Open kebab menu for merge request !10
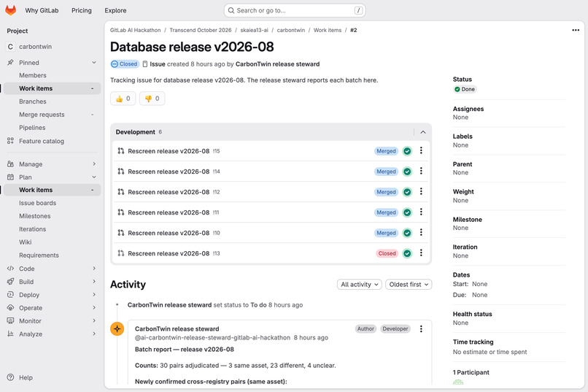The width and height of the screenshot is (588, 392). click(421, 232)
